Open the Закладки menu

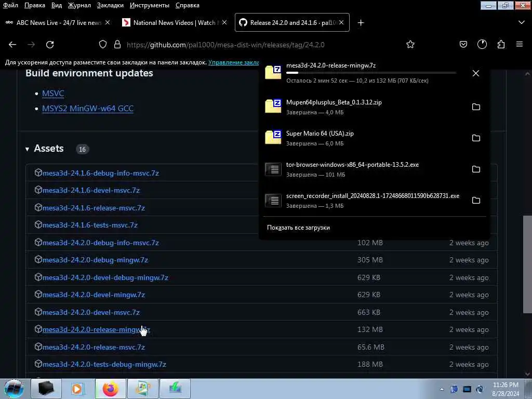[x=110, y=5]
